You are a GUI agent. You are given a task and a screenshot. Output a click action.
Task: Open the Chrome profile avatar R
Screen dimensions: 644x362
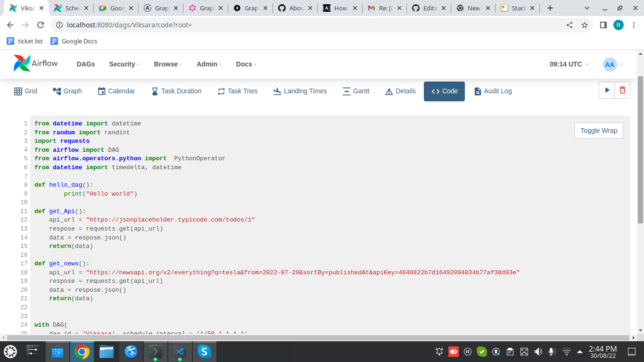click(619, 25)
